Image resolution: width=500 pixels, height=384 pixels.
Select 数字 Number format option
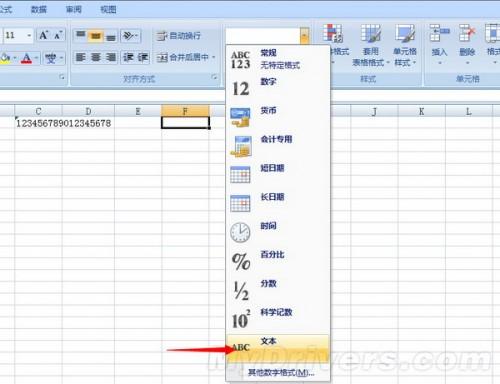pos(278,88)
